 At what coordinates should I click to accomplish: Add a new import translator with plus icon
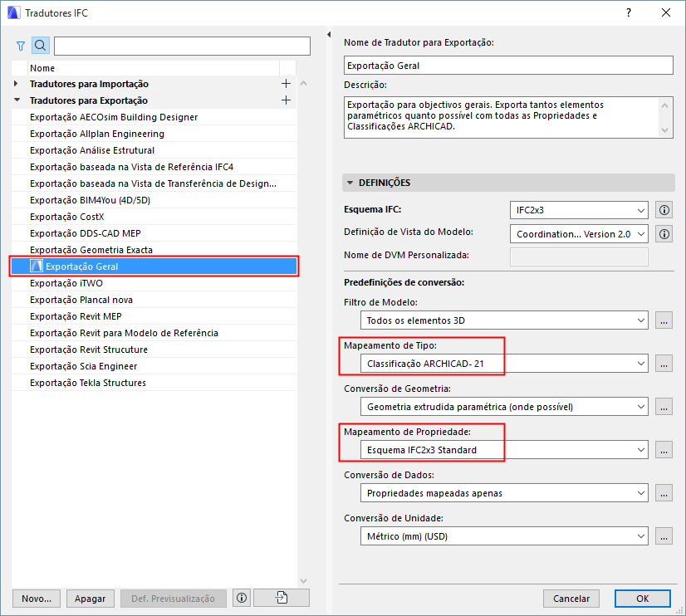(x=287, y=84)
